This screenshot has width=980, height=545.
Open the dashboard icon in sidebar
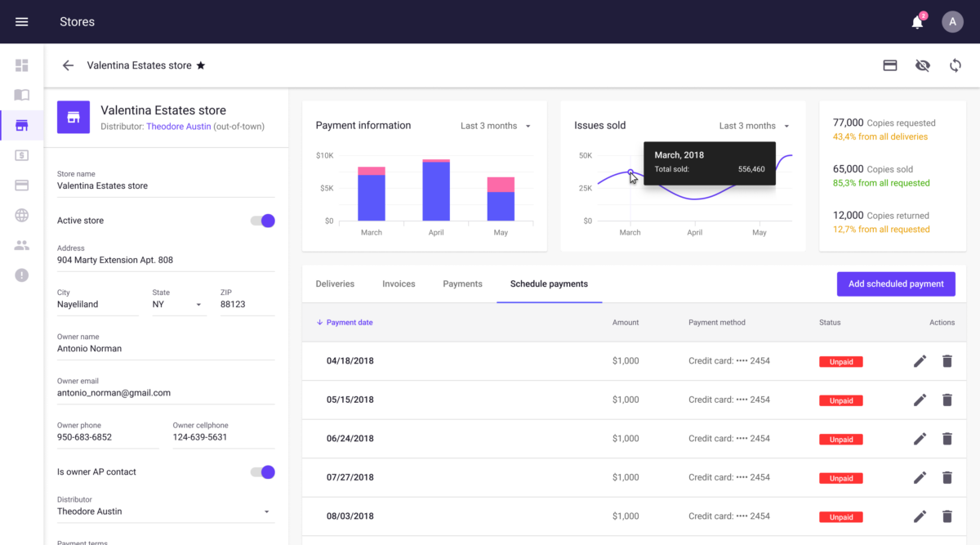tap(22, 65)
